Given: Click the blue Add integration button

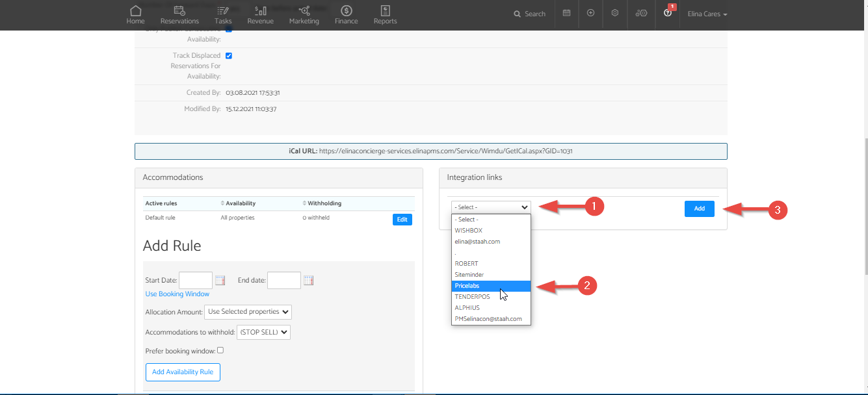Looking at the screenshot, I should (699, 209).
